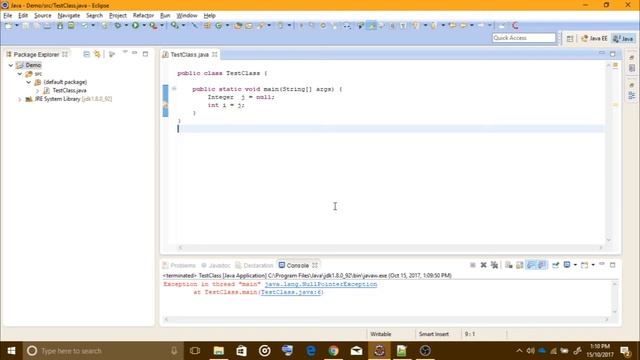Click the Pin Console icon
The image size is (640, 360).
click(x=556, y=265)
